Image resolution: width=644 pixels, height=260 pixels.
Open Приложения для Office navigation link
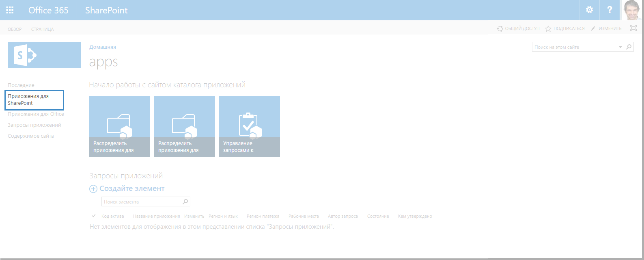(36, 114)
